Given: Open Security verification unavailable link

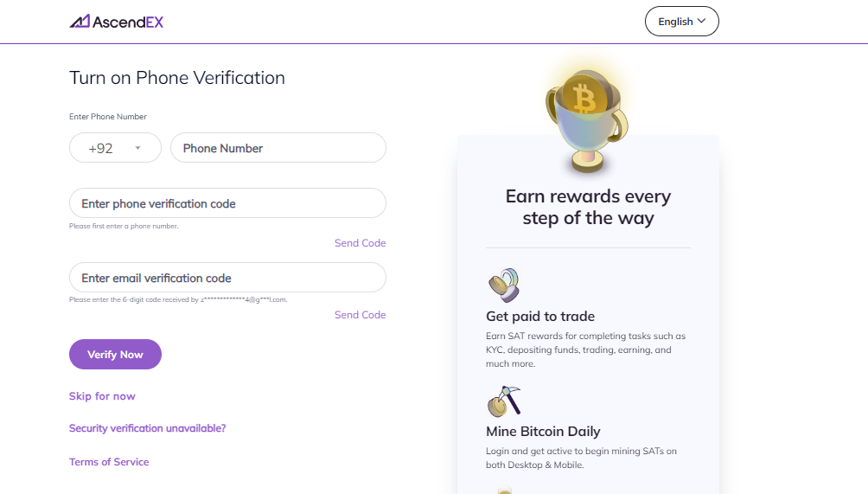Looking at the screenshot, I should [x=147, y=428].
